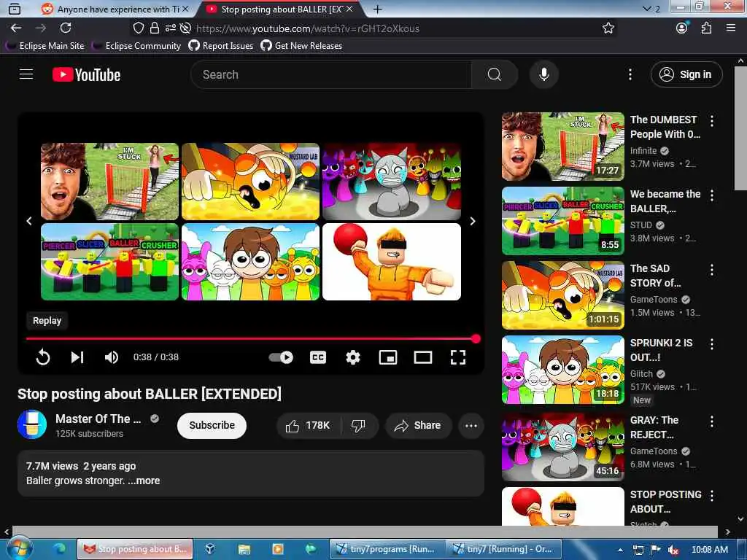Open taskbar volume muted icon
Screen dimensions: 747x560
tap(673, 550)
